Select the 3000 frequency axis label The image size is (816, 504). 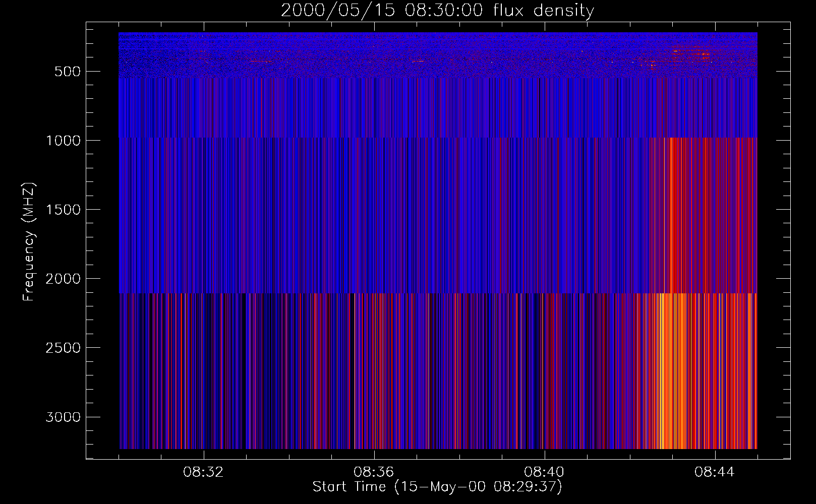(63, 417)
